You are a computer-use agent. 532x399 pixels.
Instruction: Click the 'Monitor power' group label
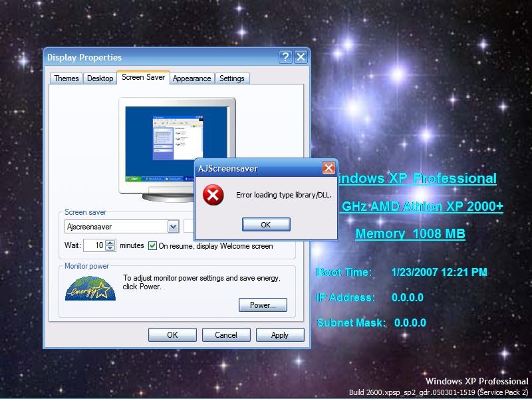87,266
